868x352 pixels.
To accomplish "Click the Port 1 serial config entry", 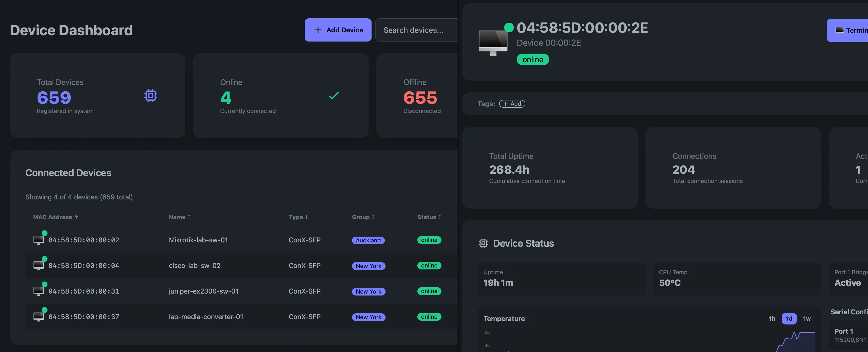I will click(x=848, y=335).
